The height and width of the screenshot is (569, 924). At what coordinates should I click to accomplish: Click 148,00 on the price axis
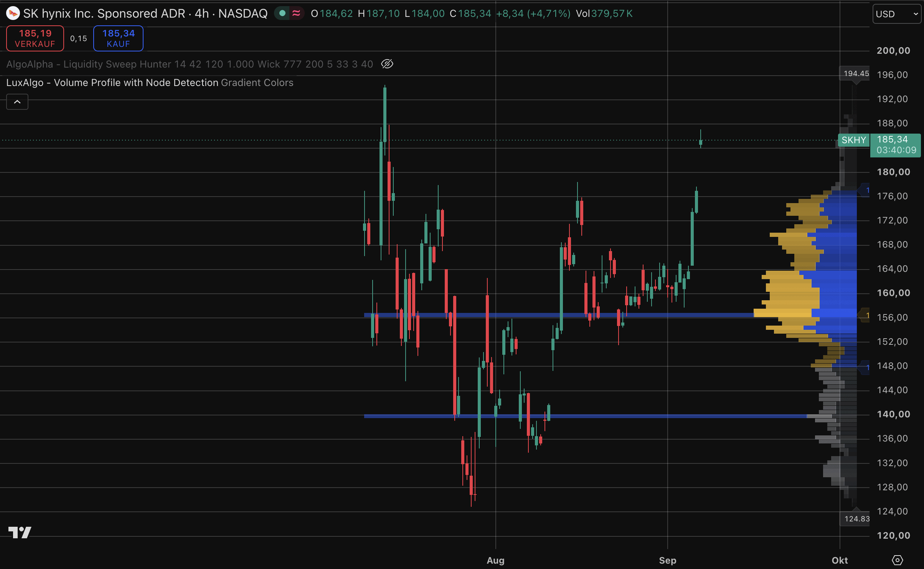893,366
